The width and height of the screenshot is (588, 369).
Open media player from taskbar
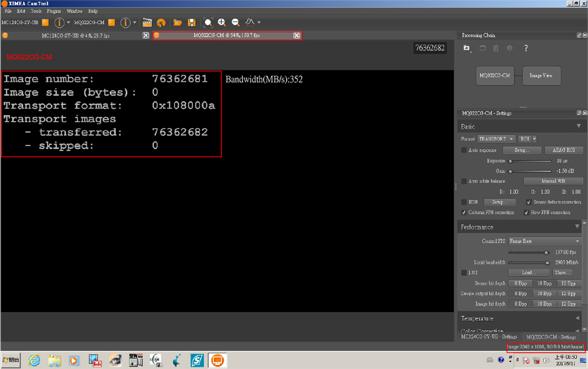pyautogui.click(x=74, y=360)
